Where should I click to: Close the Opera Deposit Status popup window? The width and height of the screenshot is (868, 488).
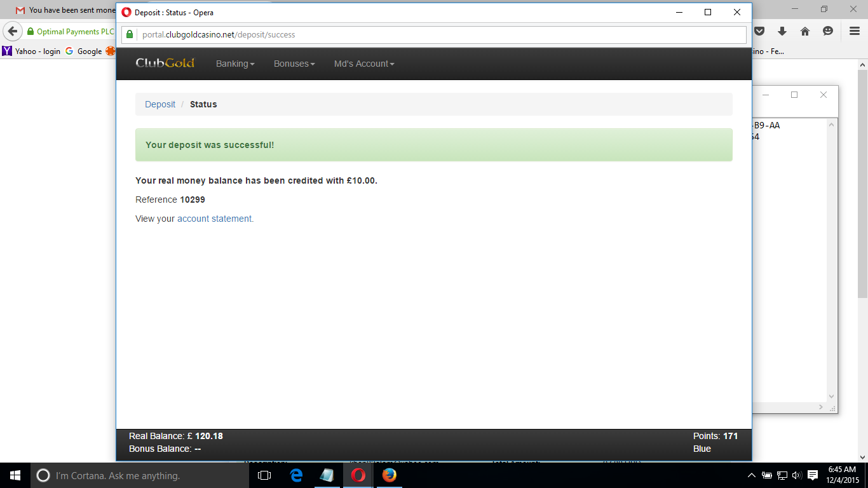coord(737,12)
